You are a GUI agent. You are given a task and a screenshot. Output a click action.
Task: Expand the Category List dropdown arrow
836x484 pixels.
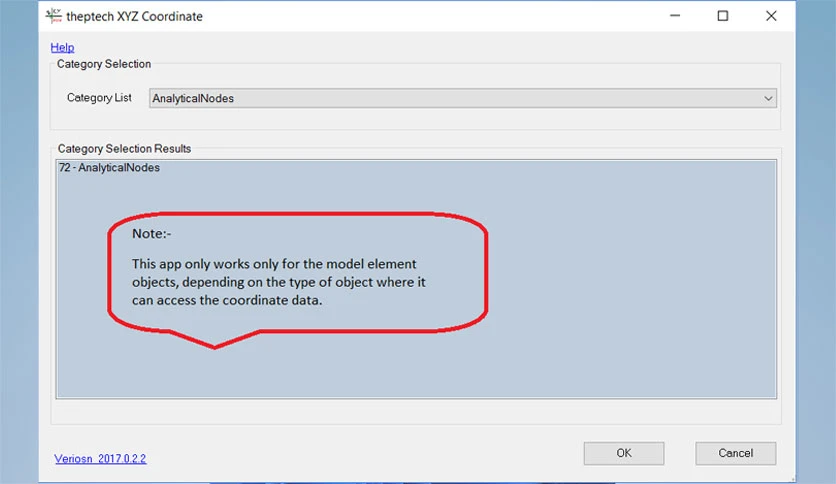pyautogui.click(x=768, y=99)
